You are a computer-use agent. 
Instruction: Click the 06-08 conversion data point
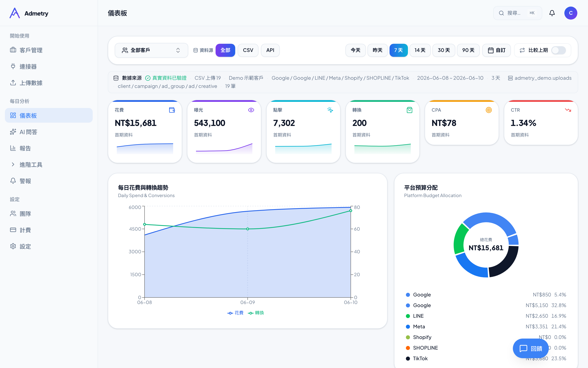click(x=145, y=224)
